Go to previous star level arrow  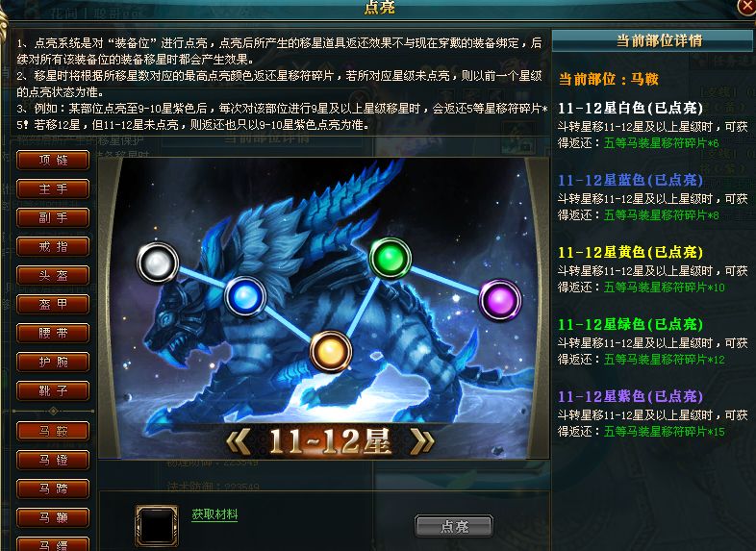[x=239, y=441]
